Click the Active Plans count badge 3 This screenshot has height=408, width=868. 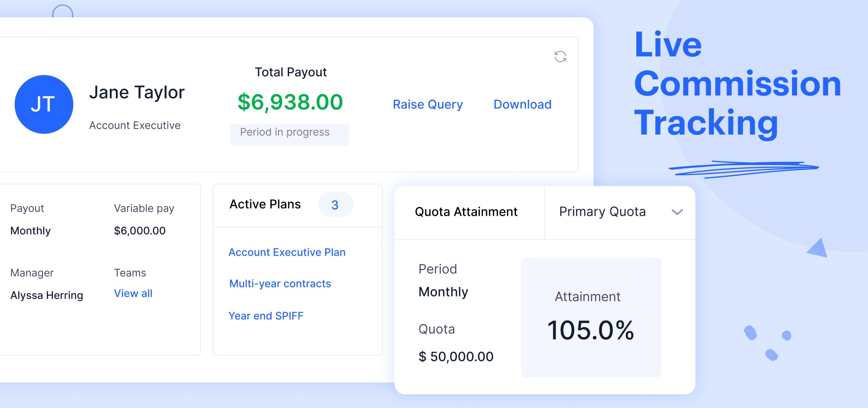(335, 204)
